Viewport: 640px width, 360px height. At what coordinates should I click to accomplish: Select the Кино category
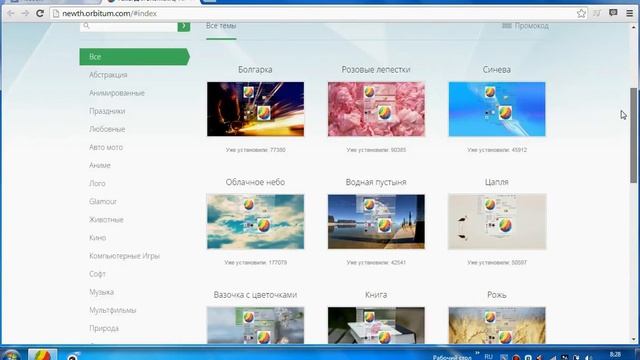98,238
